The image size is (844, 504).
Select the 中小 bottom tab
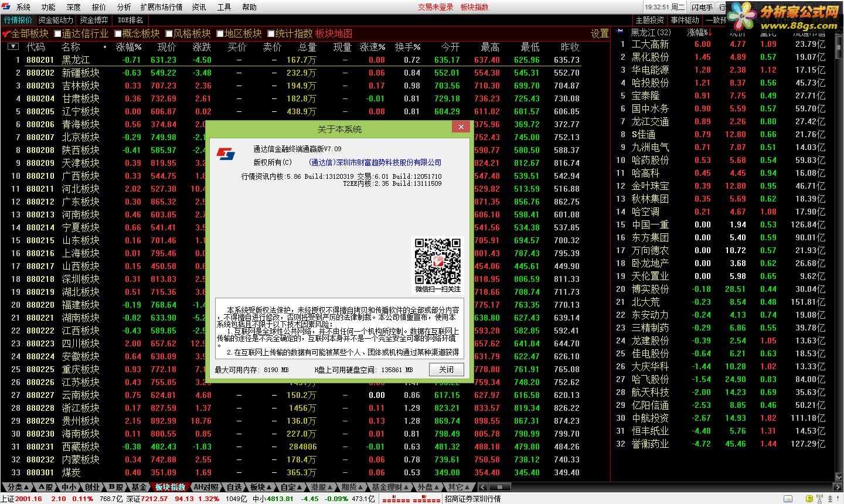click(69, 487)
